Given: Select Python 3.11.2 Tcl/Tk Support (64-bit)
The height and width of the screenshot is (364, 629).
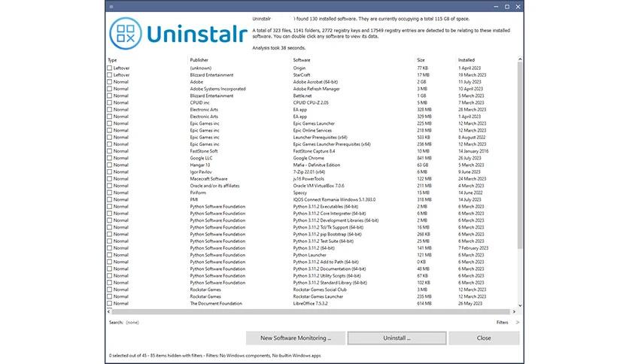Looking at the screenshot, I should [328, 227].
